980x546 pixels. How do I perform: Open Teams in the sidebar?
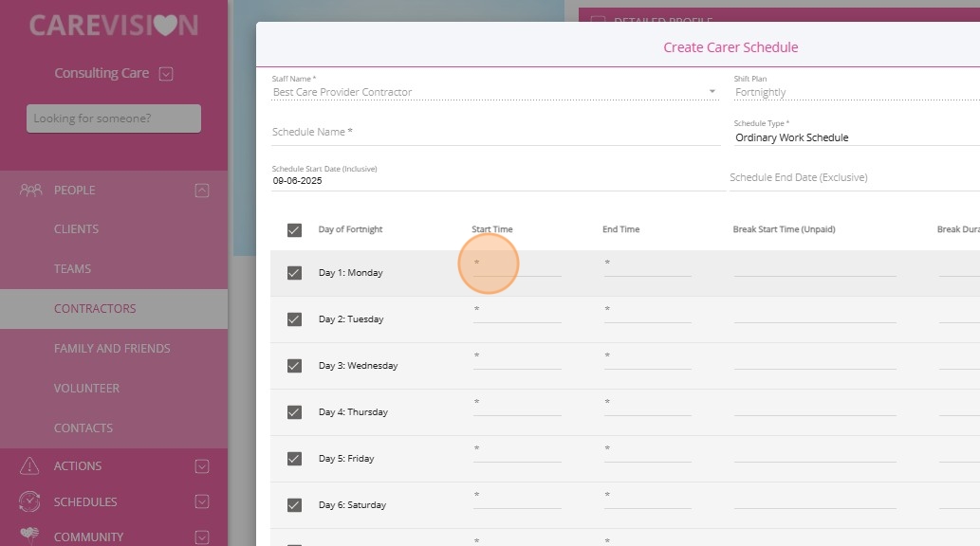(x=72, y=268)
